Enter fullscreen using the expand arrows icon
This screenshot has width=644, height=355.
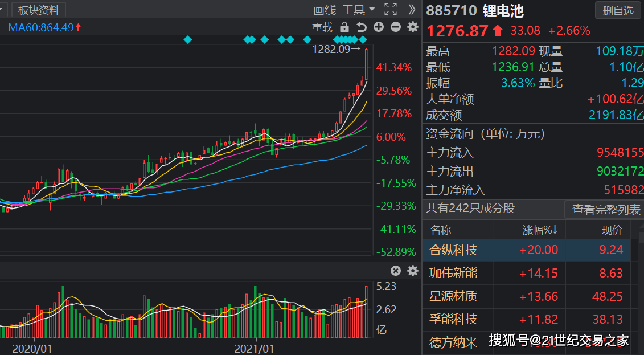[x=389, y=10]
